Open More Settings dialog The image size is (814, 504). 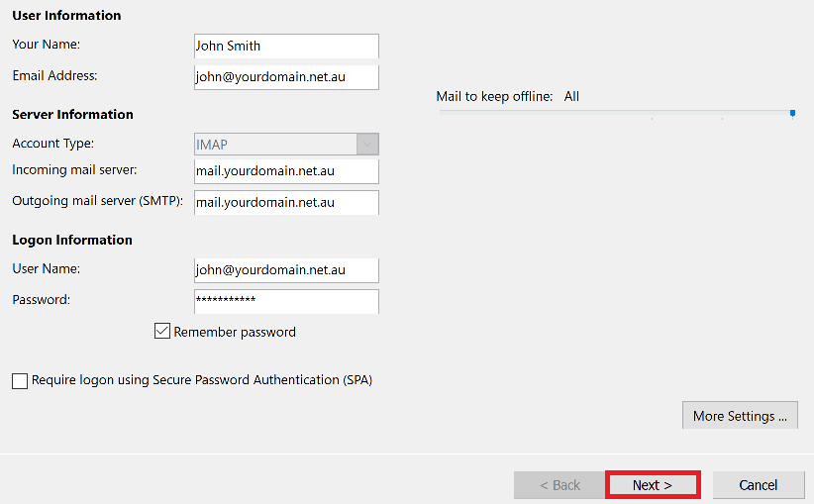point(740,416)
